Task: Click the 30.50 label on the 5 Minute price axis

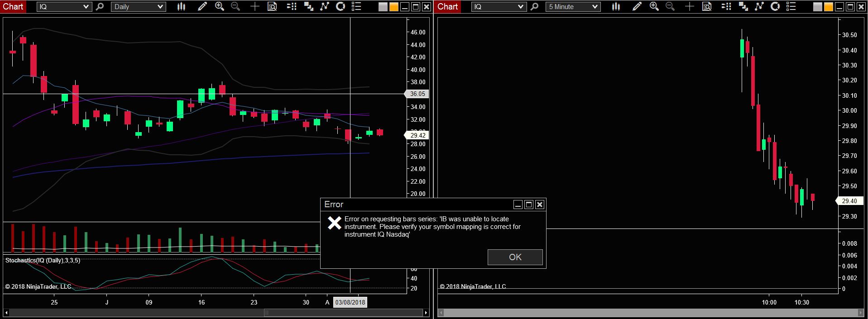Action: (x=849, y=35)
